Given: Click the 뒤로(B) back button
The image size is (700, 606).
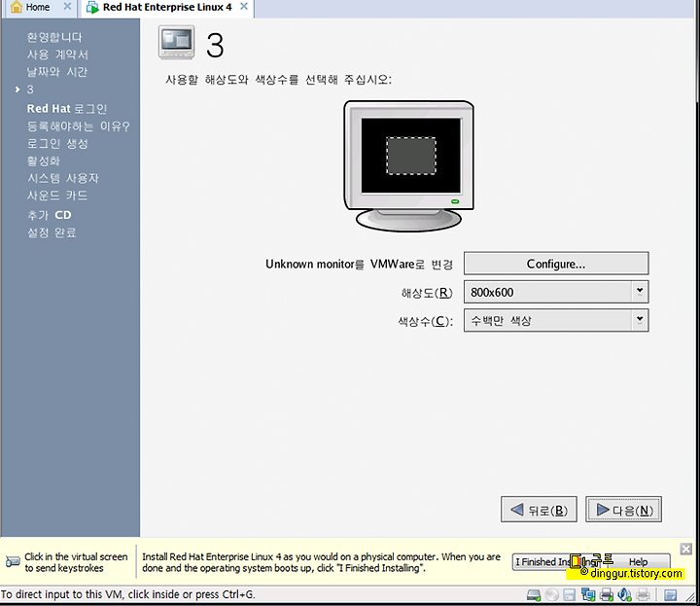Looking at the screenshot, I should 539,510.
